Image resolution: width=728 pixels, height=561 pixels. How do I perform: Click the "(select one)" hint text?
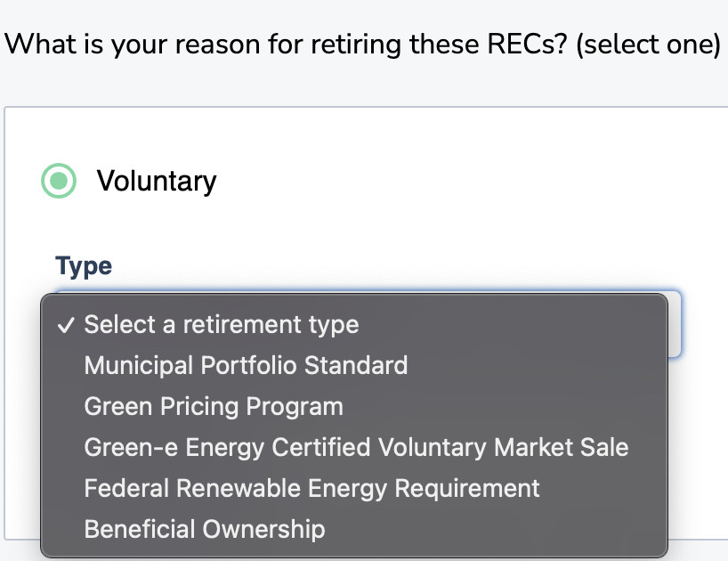click(648, 44)
